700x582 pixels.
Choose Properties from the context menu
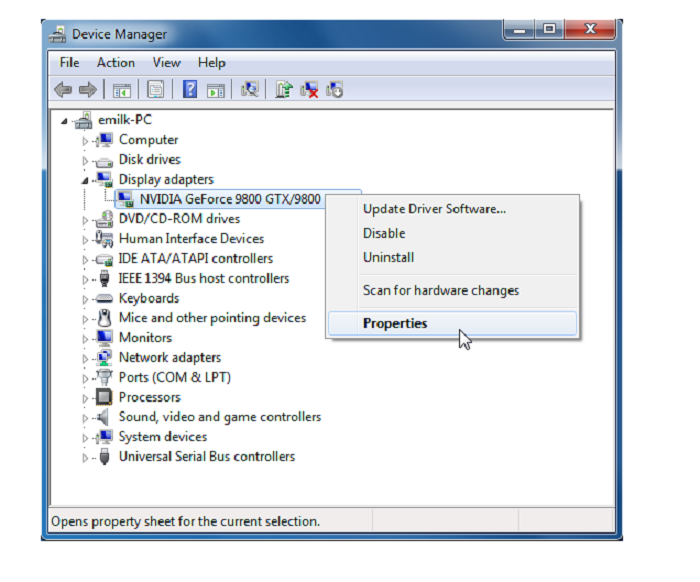452,323
